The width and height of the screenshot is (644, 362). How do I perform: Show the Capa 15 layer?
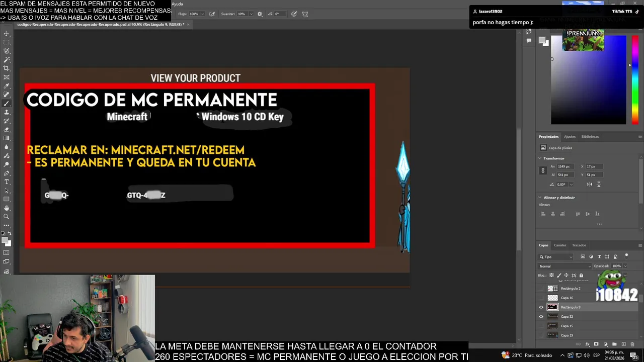(541, 326)
